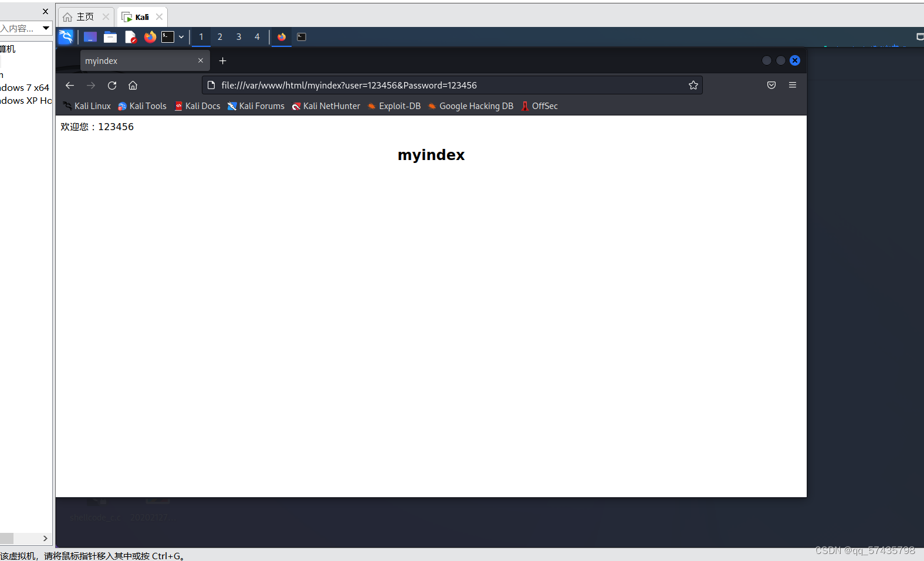
Task: Reload the current page
Action: 112,85
